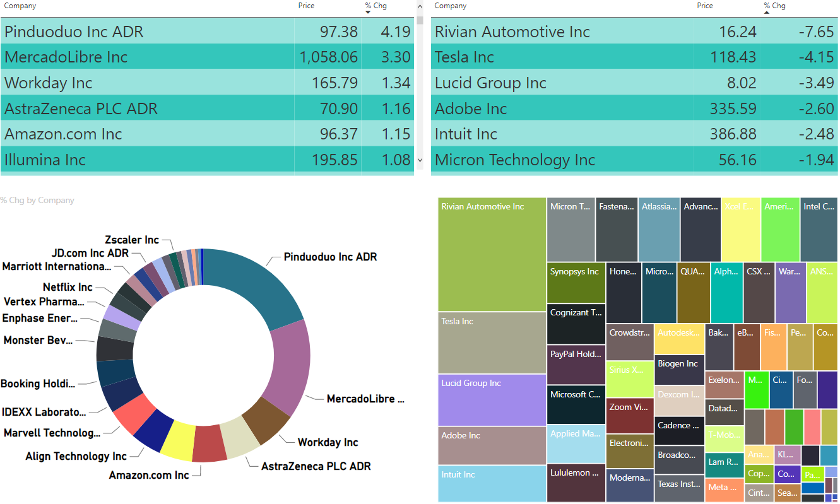Select Intuit Inc treemap tile
Viewport: 840px width, 504px height.
point(492,484)
